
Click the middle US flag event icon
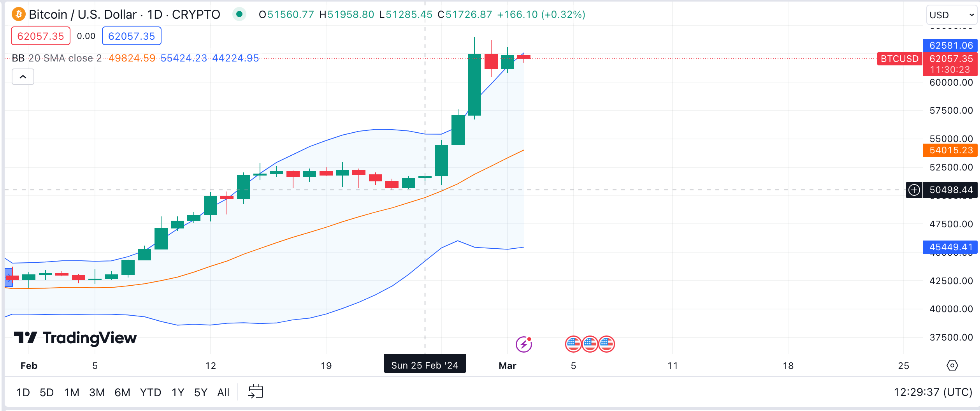[x=590, y=344]
